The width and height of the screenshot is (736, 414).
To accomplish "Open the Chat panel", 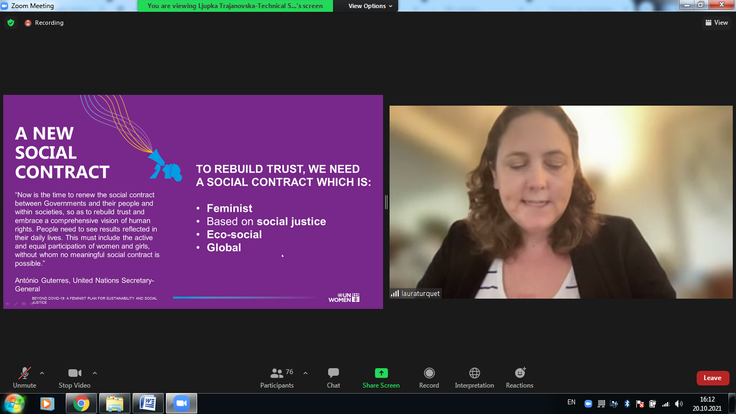I will pos(333,374).
